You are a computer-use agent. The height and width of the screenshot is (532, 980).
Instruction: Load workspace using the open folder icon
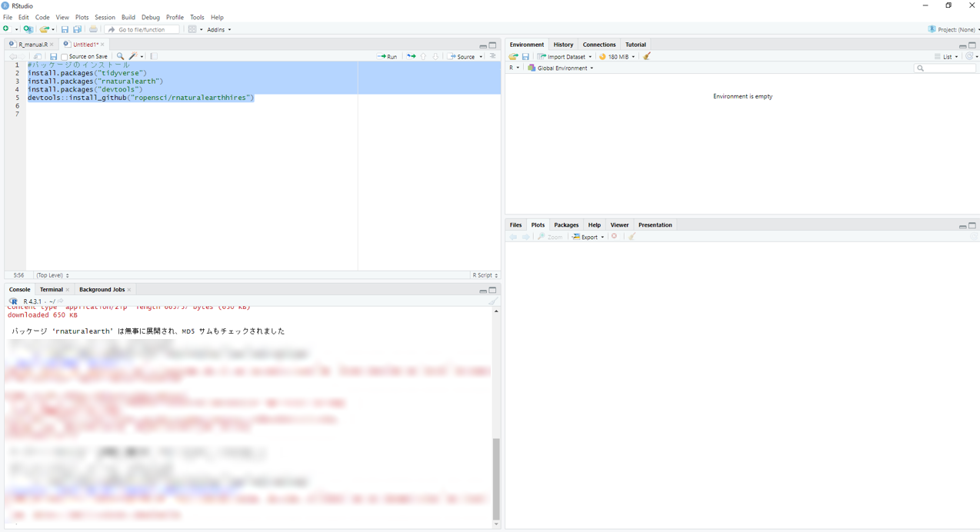(x=513, y=57)
